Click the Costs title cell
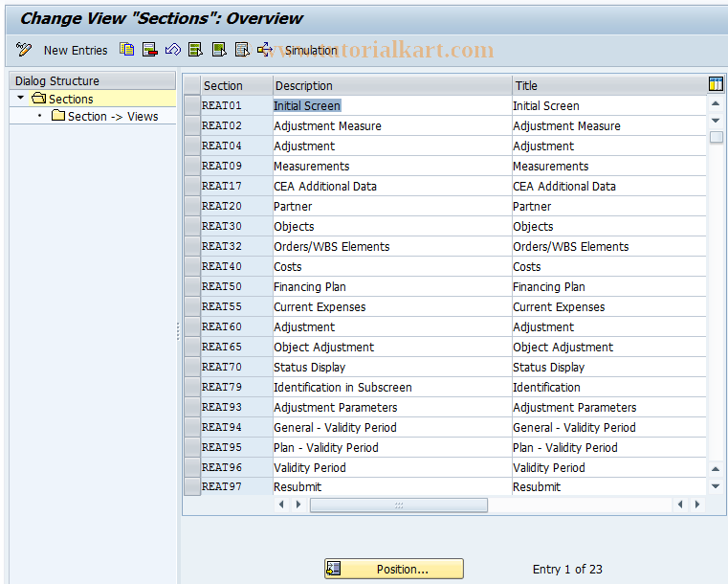The height and width of the screenshot is (584, 728). point(609,267)
